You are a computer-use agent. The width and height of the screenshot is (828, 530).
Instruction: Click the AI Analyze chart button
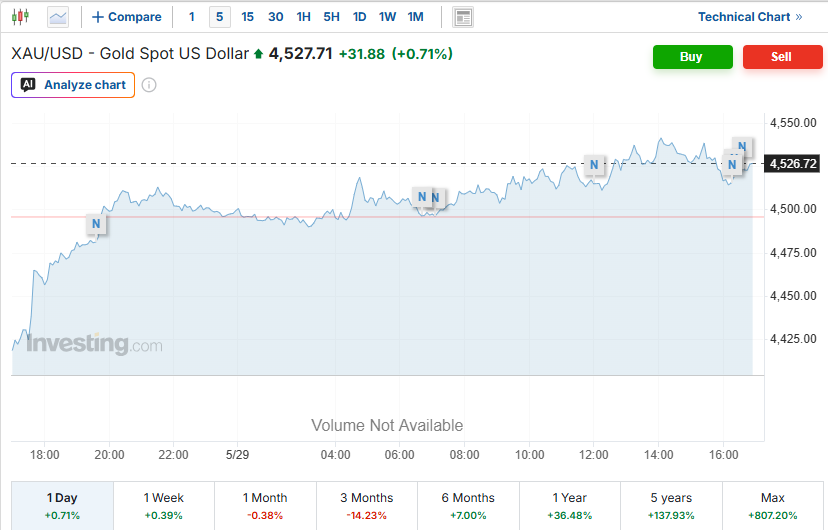73,85
